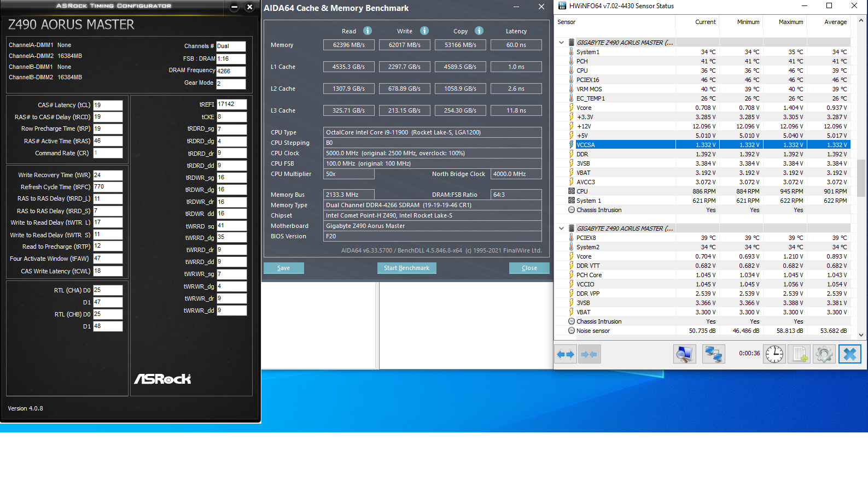The height and width of the screenshot is (504, 868).
Task: Click HWiNFO scrollbar down arrow
Action: [861, 335]
